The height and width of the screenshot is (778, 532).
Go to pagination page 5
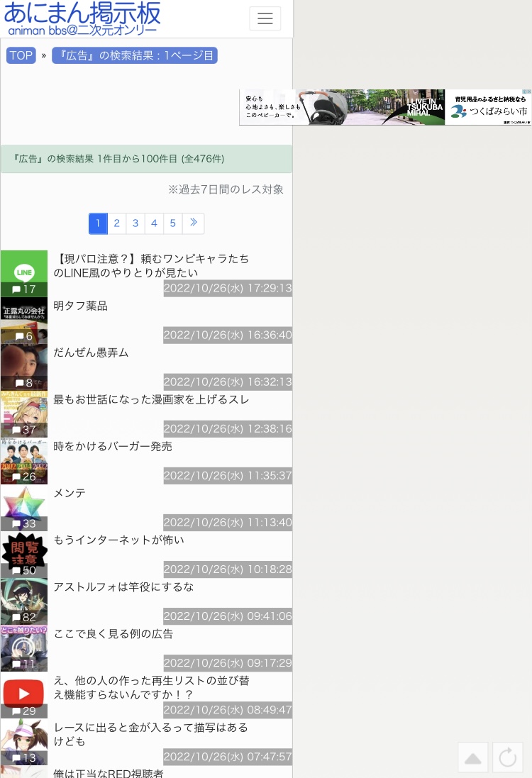coord(172,223)
